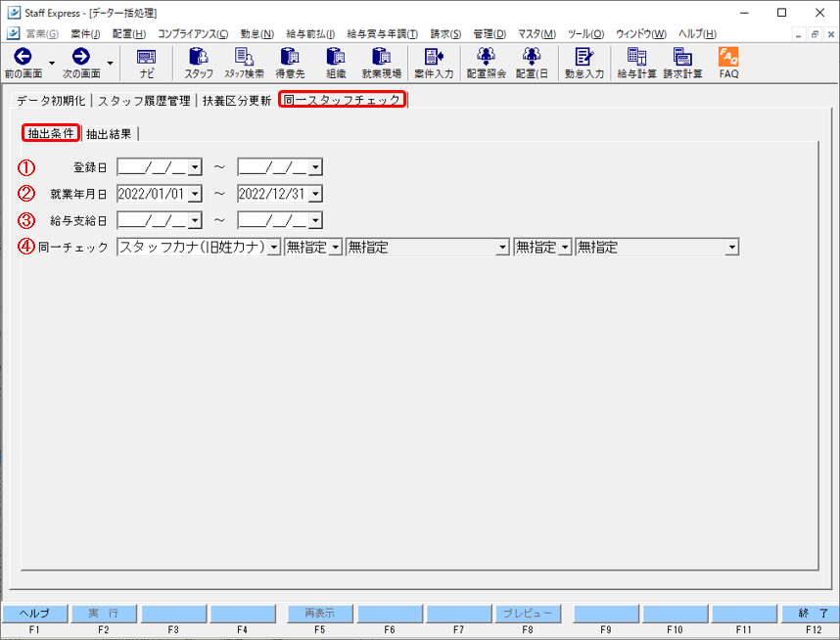The width and height of the screenshot is (840, 640).
Task: Open the 登録日 start date dropdown
Action: pyautogui.click(x=195, y=167)
